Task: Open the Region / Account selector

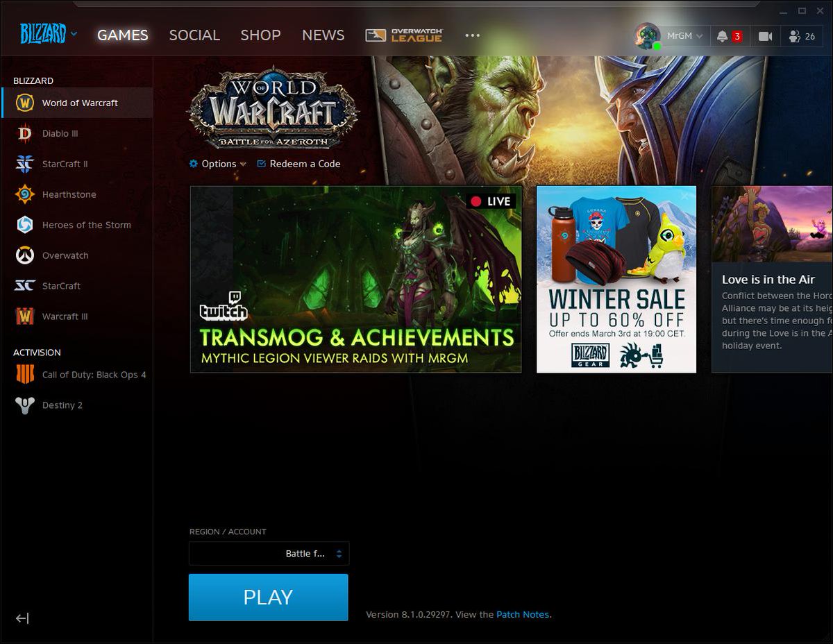Action: tap(269, 554)
